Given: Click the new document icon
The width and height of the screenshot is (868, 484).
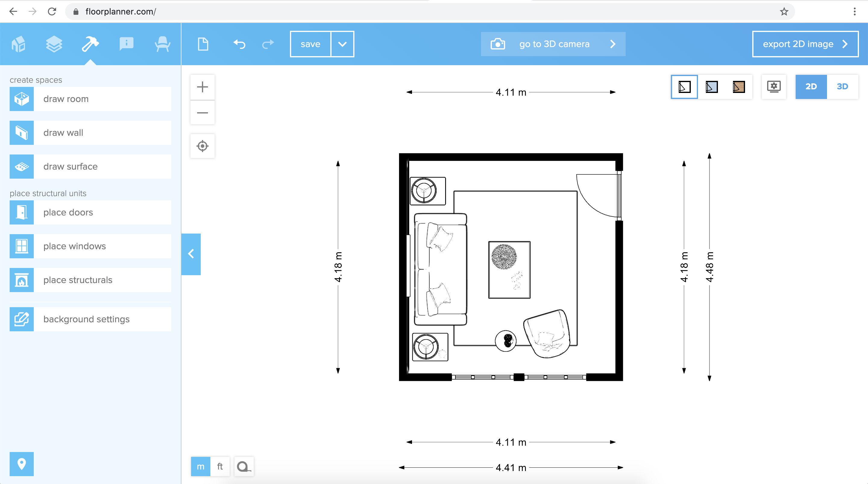Looking at the screenshot, I should [x=203, y=44].
